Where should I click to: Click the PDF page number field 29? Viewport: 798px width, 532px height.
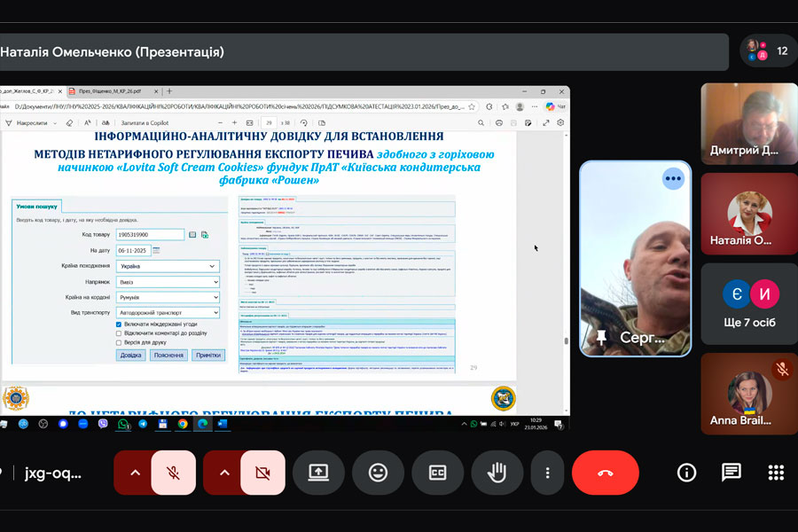coord(269,123)
